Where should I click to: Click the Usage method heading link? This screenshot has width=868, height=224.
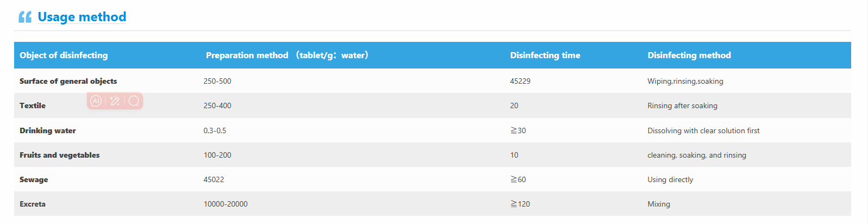[x=82, y=17]
